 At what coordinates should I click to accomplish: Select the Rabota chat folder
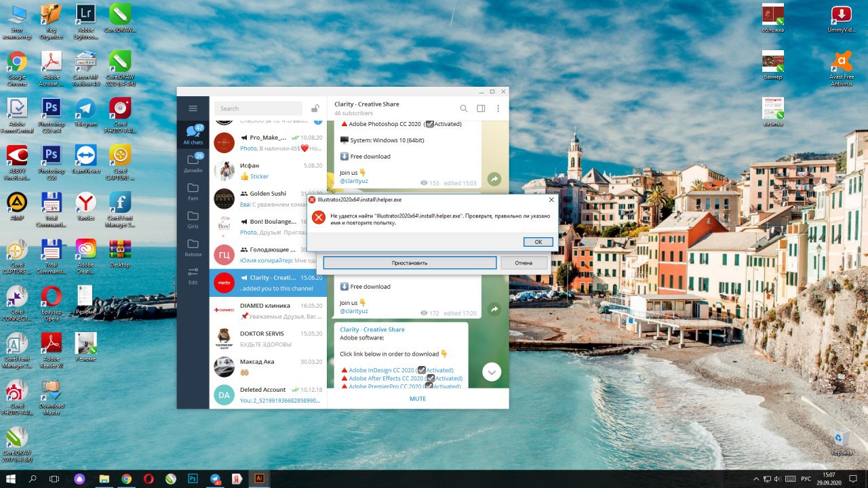193,247
